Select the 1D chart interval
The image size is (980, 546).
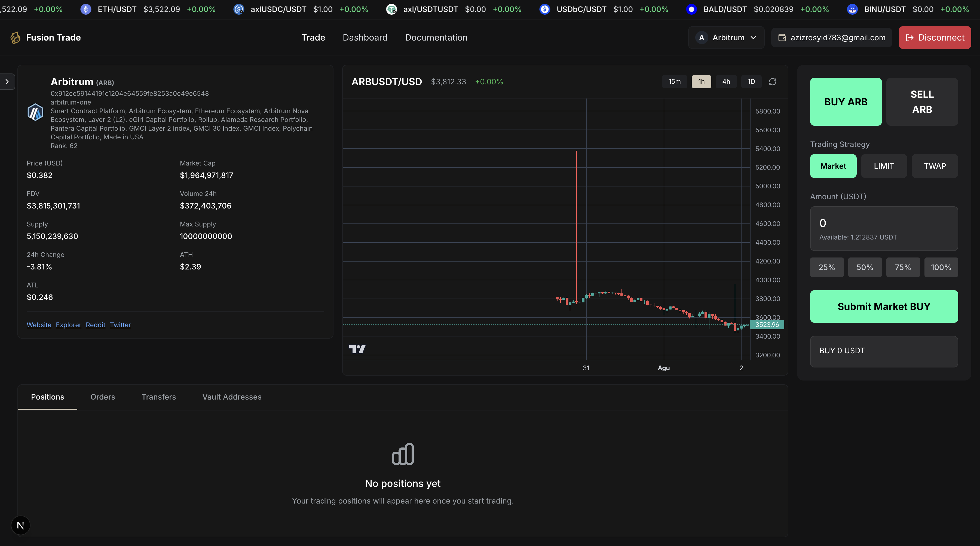[751, 81]
